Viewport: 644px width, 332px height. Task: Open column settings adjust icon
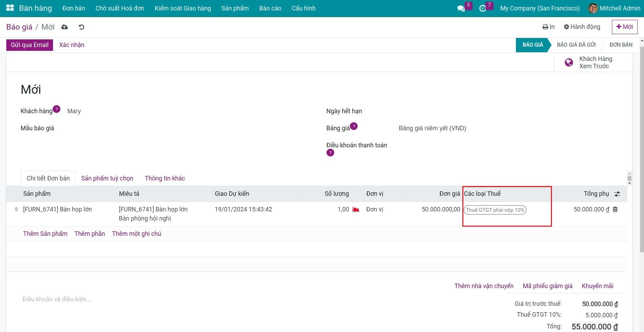[x=617, y=194]
